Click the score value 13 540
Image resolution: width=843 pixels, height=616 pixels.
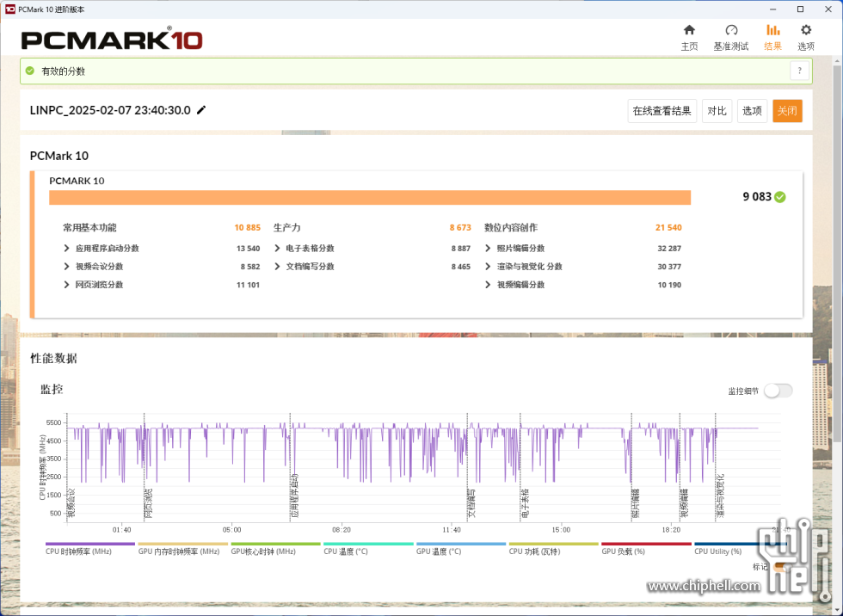click(249, 249)
